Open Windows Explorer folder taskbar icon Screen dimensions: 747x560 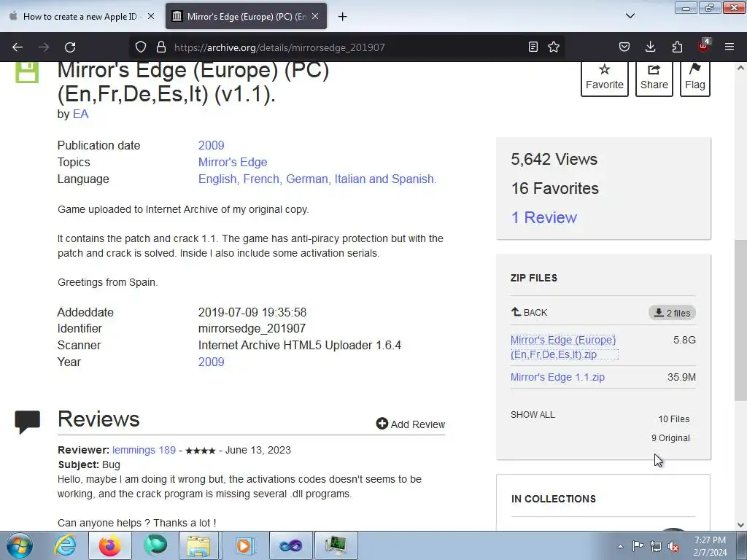tap(199, 545)
